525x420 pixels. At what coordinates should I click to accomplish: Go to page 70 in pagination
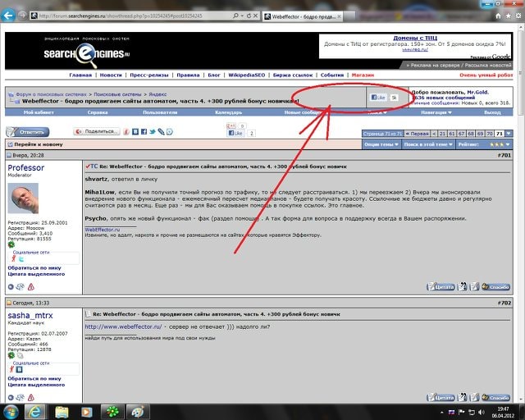click(489, 134)
